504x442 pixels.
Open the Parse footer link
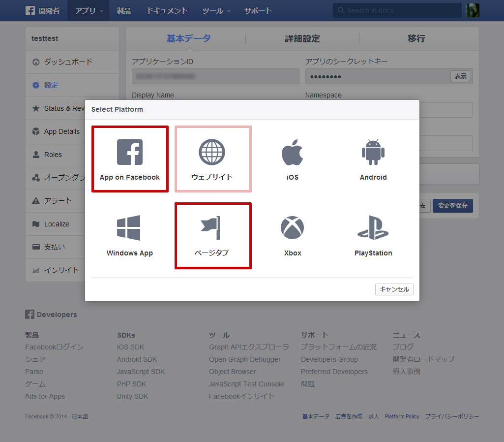pos(34,372)
